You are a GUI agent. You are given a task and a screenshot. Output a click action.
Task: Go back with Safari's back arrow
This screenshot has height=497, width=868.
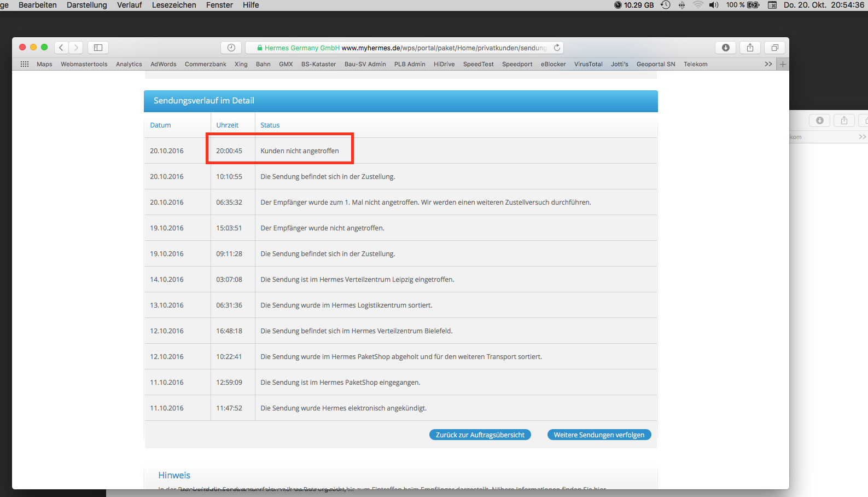[61, 48]
